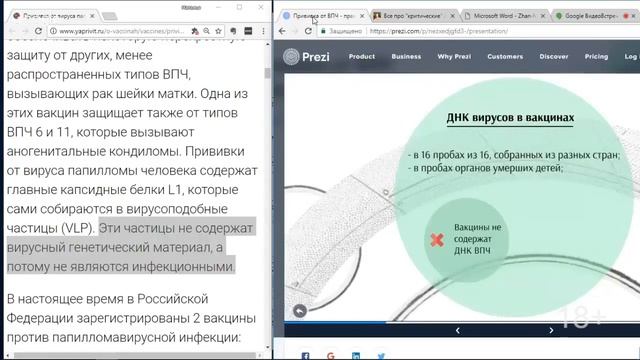Viewport: 640px width, 360px height.
Task: Click the red X on the slide
Action: click(437, 240)
